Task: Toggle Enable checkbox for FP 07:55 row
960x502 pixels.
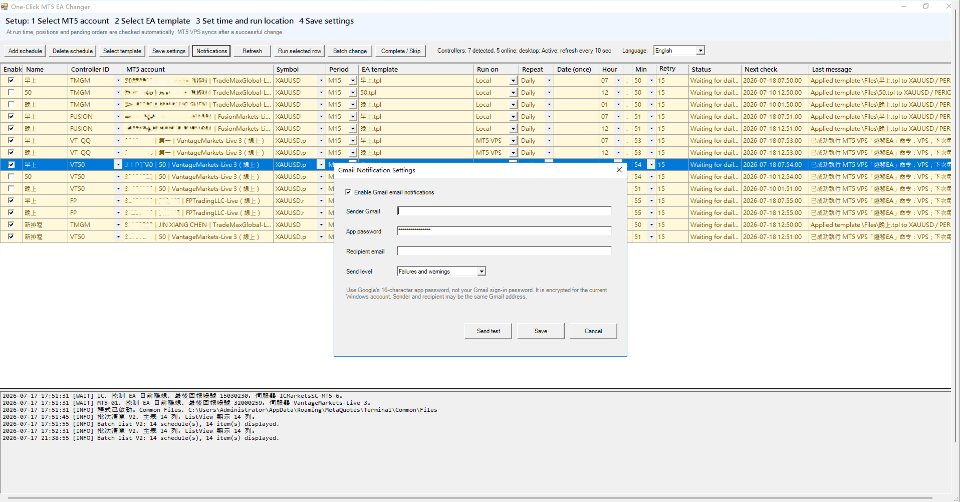Action: pos(11,200)
